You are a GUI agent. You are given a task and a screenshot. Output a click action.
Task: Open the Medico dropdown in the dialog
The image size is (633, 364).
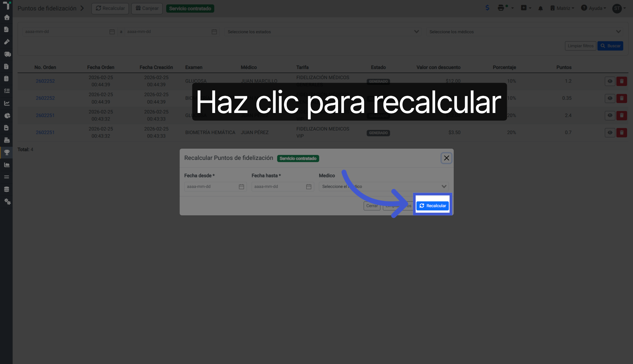coord(384,187)
